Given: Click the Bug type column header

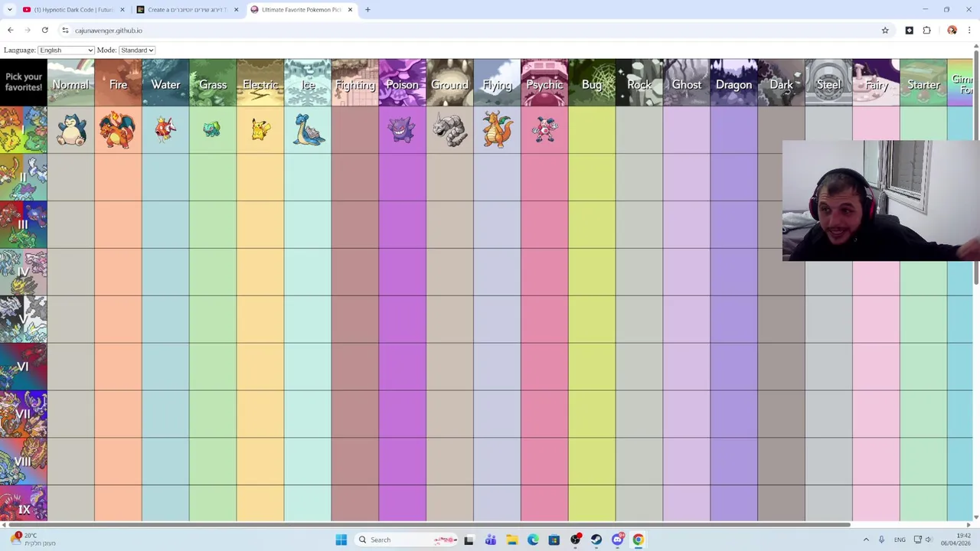Looking at the screenshot, I should click(x=593, y=83).
